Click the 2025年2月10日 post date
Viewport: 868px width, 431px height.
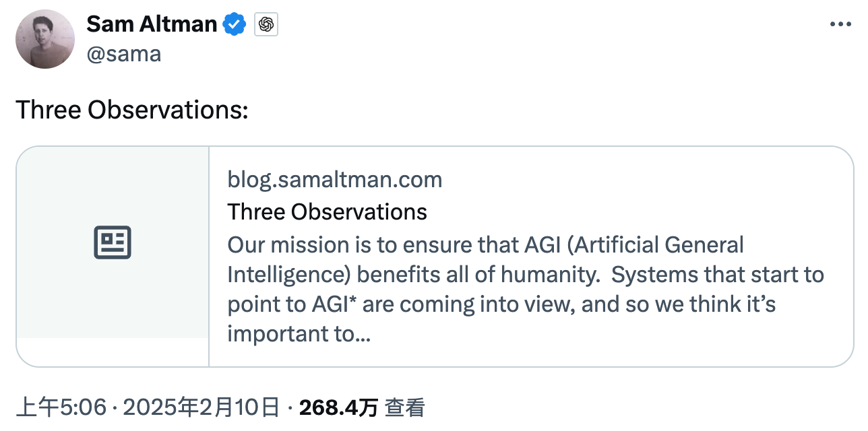tap(201, 407)
